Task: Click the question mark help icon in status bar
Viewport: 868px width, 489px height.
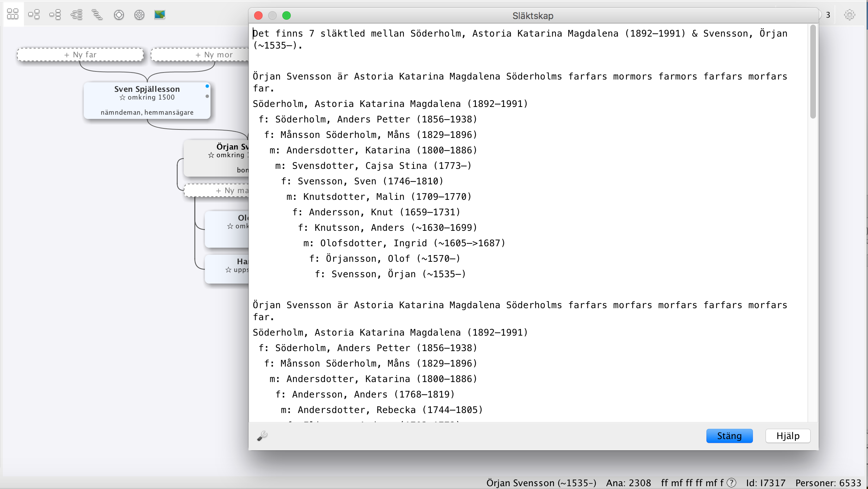Action: click(x=732, y=483)
